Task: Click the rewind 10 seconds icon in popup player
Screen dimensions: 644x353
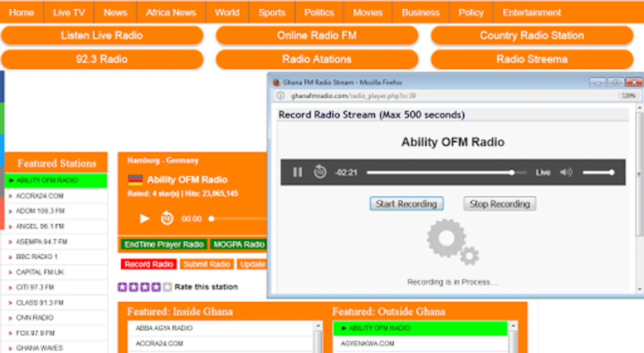Action: pyautogui.click(x=320, y=172)
